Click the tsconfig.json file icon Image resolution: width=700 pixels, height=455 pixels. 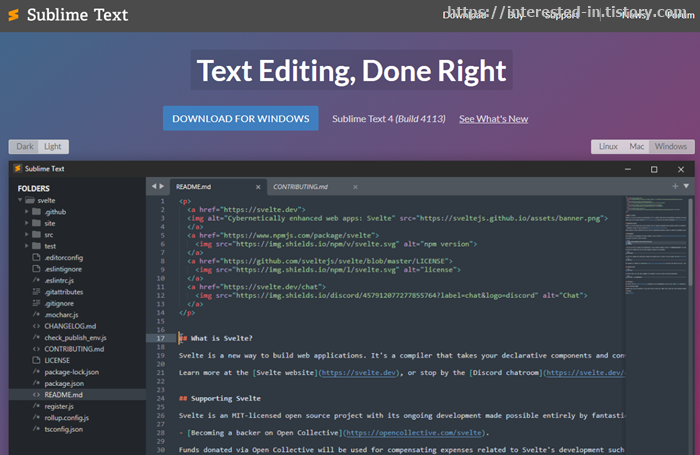coord(36,429)
